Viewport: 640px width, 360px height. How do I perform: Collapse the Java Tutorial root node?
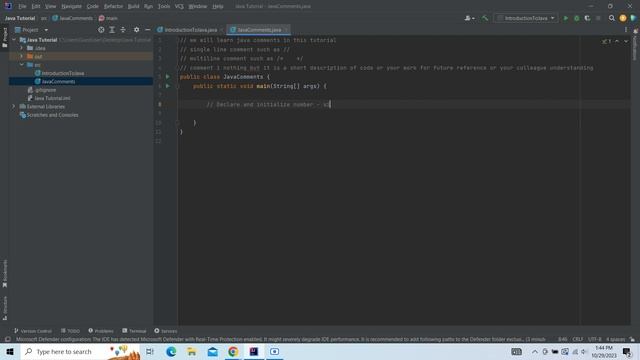click(14, 40)
